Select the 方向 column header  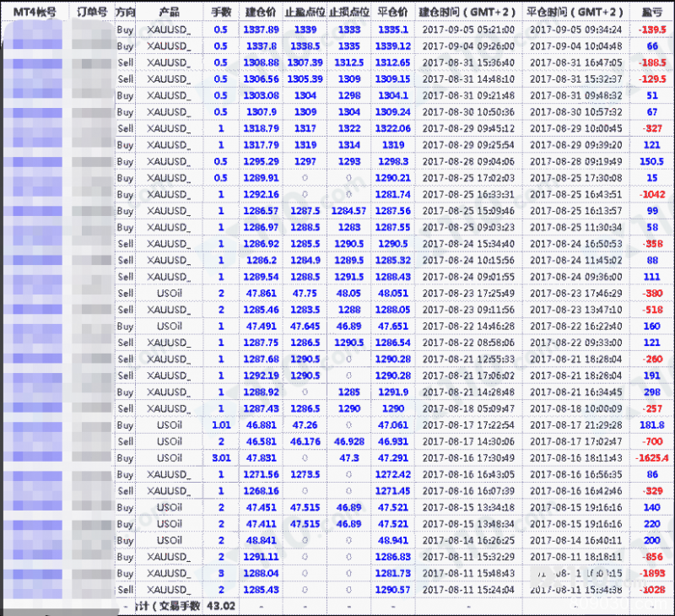click(x=125, y=12)
